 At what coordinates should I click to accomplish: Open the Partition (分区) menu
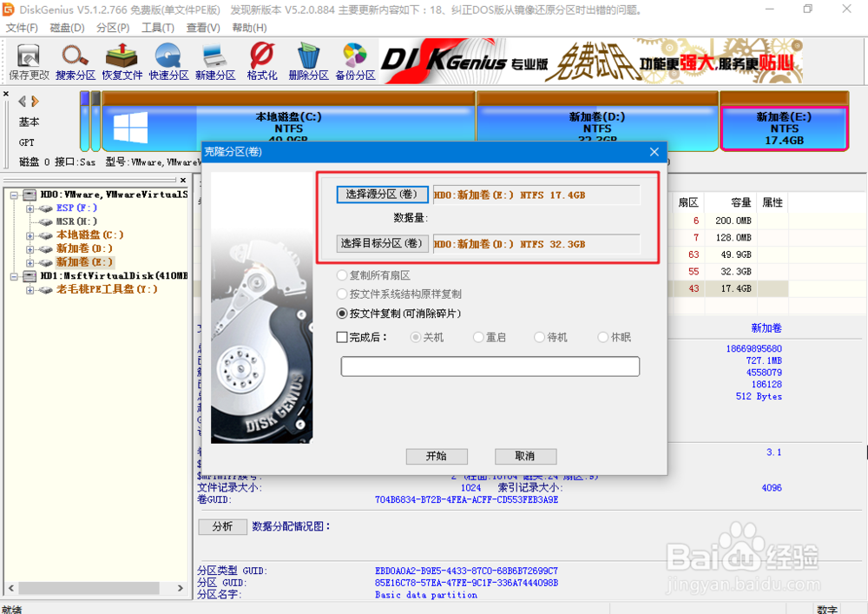[113, 28]
